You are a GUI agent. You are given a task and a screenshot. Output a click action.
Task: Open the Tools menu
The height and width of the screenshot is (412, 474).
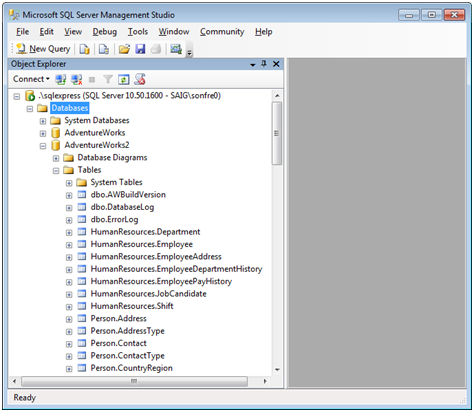click(138, 32)
